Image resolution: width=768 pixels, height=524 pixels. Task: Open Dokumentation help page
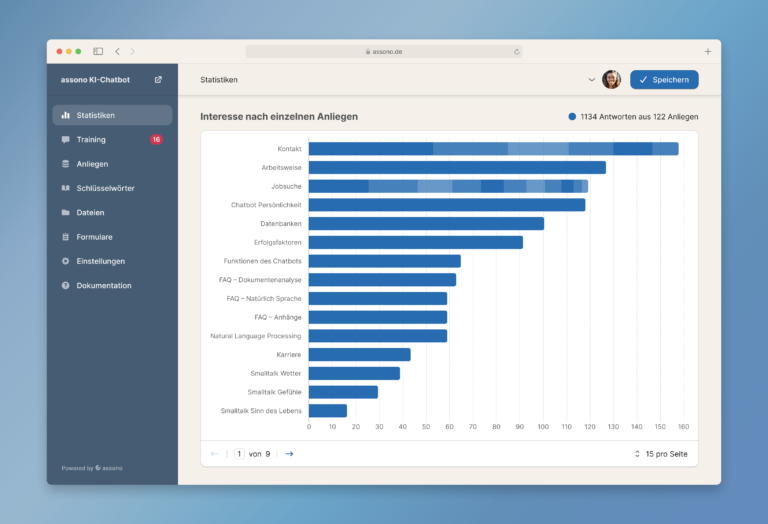[x=112, y=286]
